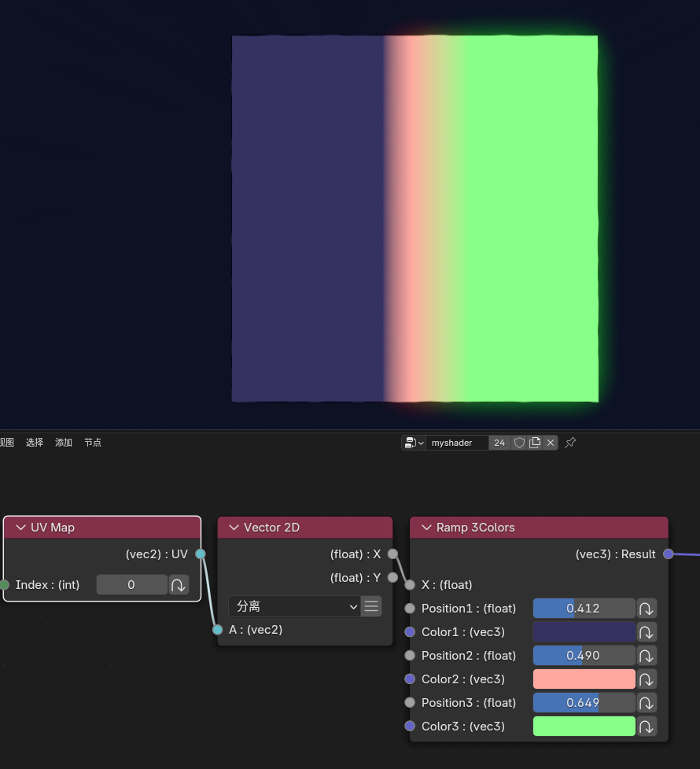
Task: Click the reset arrow beside Color3
Action: tap(647, 727)
